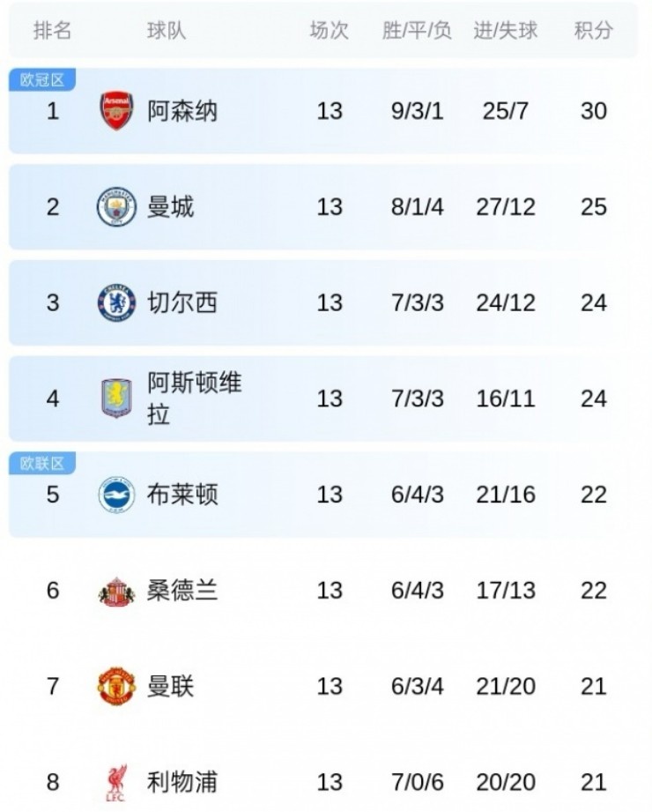Click the Manchester City club crest
Screen dimensions: 652x812
click(x=116, y=207)
